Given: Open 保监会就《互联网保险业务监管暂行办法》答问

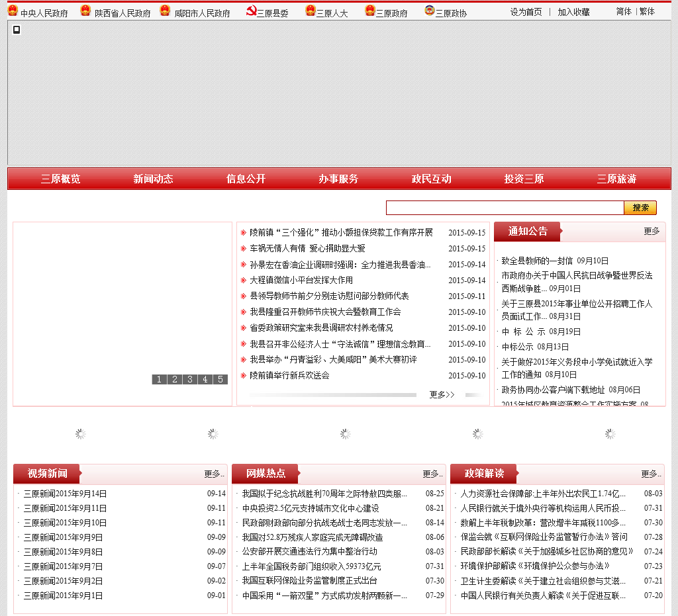Looking at the screenshot, I should (x=544, y=537).
